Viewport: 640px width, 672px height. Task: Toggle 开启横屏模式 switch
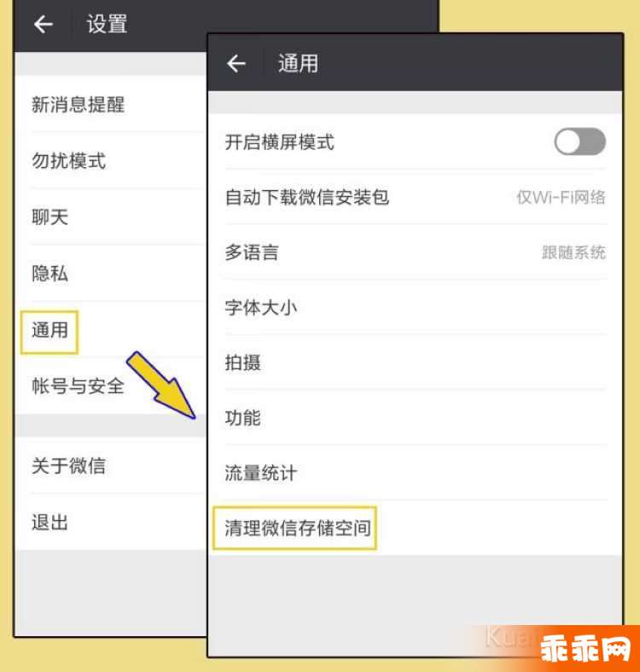(x=579, y=142)
